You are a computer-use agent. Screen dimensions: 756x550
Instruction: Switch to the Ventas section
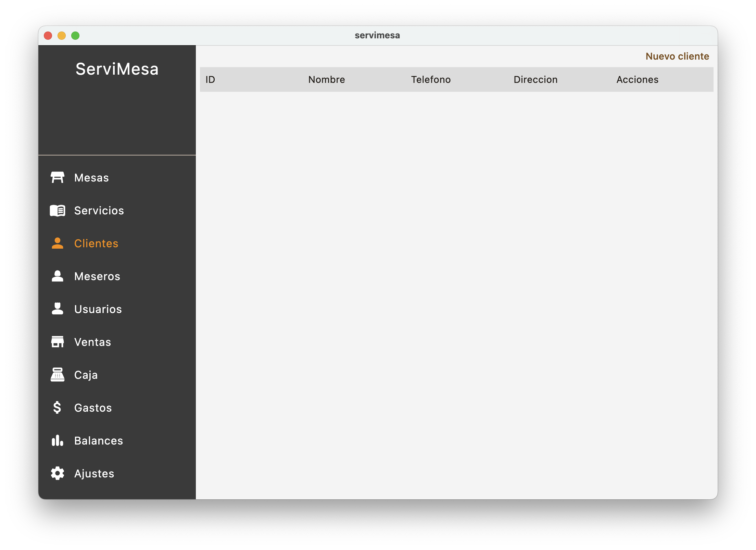[x=92, y=342]
